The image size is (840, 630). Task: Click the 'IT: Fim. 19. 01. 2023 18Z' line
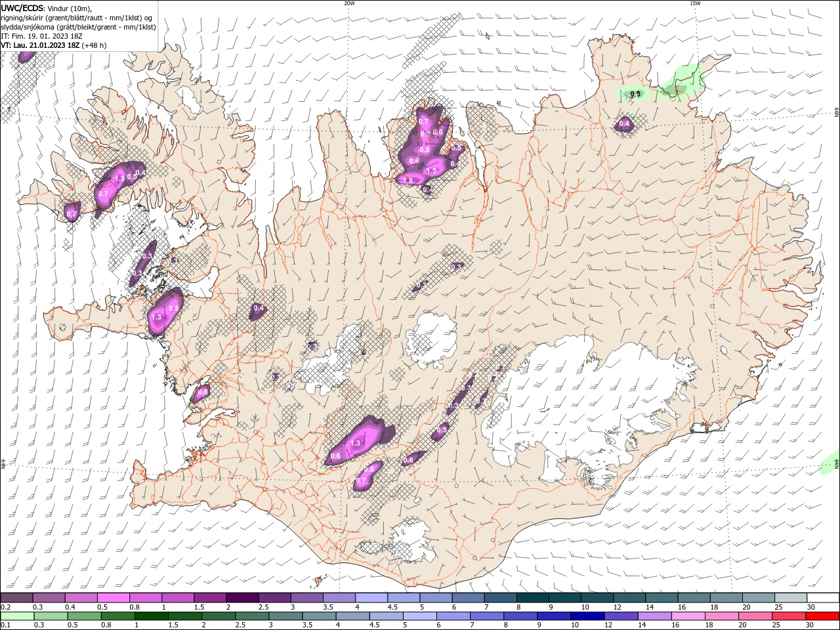(x=43, y=36)
